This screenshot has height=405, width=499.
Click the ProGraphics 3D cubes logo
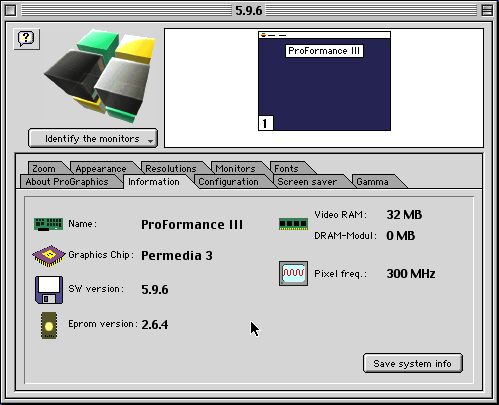pos(100,76)
